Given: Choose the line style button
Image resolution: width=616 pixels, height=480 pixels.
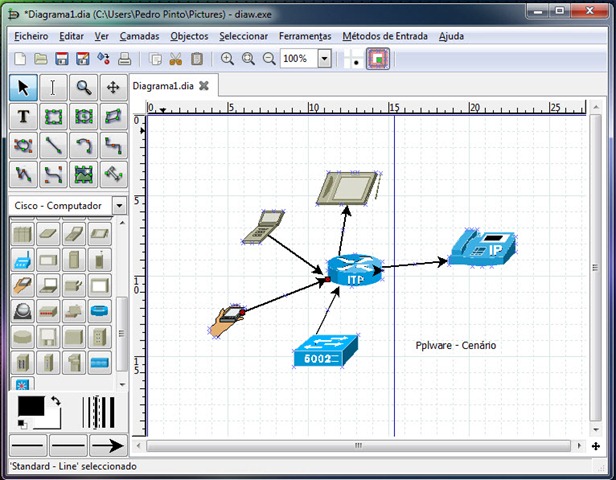Looking at the screenshot, I should tap(68, 445).
